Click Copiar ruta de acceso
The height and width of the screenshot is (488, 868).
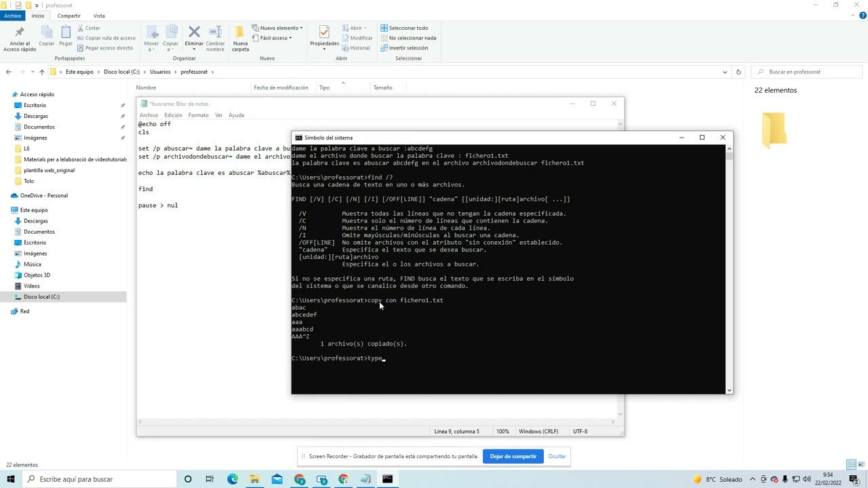tap(106, 38)
